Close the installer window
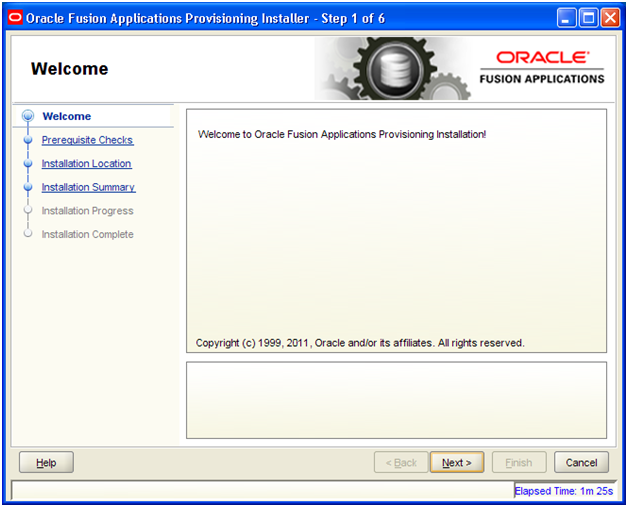 pyautogui.click(x=610, y=18)
